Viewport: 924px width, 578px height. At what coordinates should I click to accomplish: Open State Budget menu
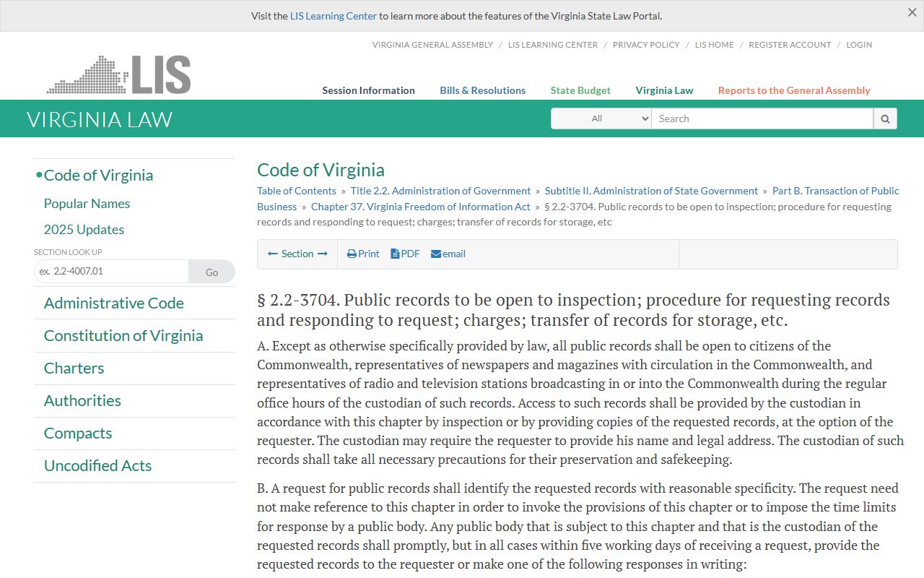click(x=580, y=90)
